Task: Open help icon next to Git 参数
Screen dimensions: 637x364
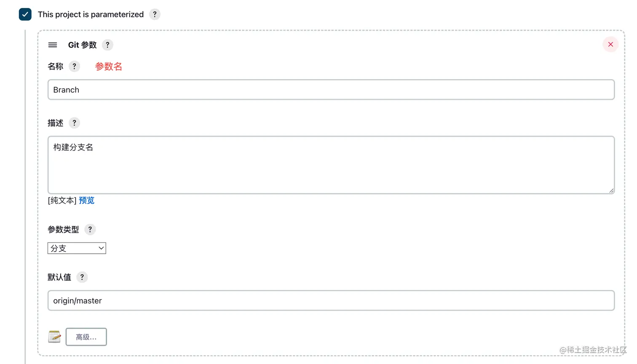Action: coord(107,45)
